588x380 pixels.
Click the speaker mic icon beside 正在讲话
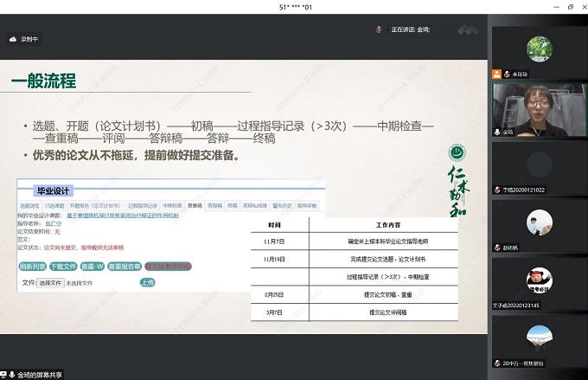[379, 29]
